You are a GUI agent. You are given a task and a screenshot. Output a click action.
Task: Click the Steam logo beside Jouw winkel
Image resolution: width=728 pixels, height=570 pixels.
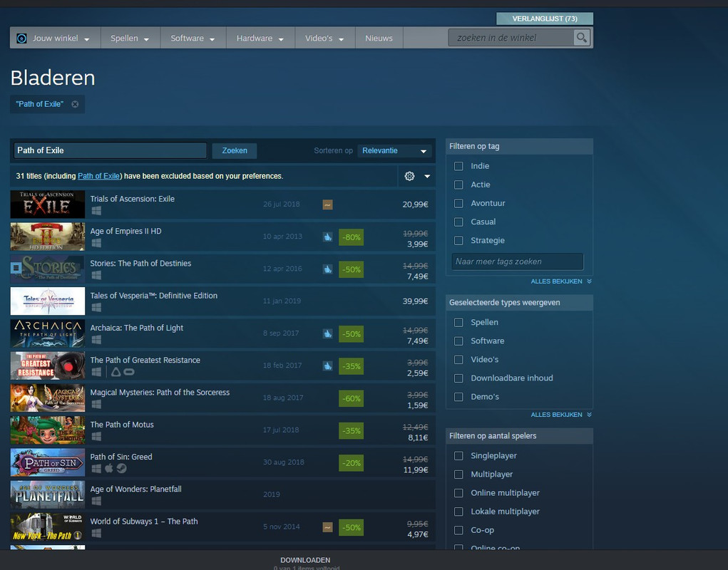[x=22, y=38]
